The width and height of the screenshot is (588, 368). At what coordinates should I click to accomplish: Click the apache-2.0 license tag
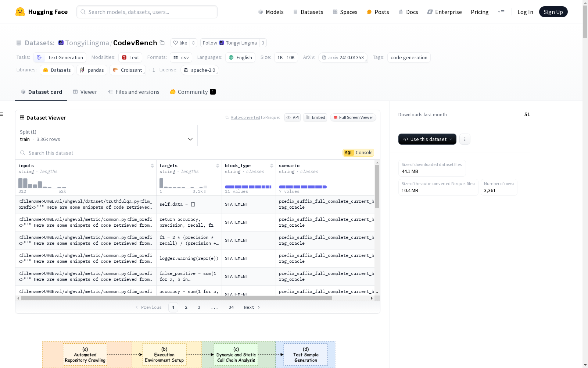(x=200, y=70)
